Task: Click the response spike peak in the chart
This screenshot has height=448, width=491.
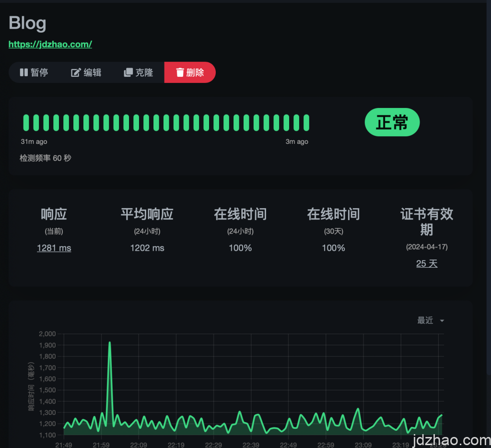Action: coord(110,342)
